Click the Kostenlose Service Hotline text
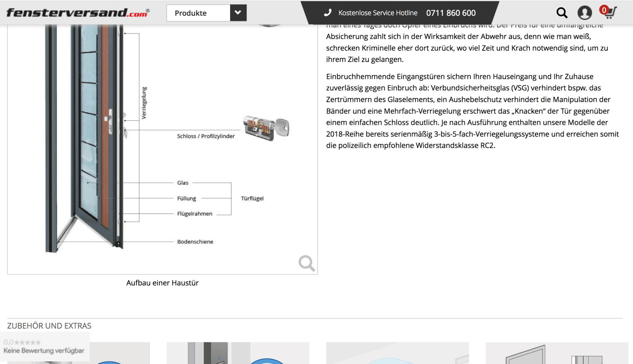The width and height of the screenshot is (633, 364). point(378,13)
